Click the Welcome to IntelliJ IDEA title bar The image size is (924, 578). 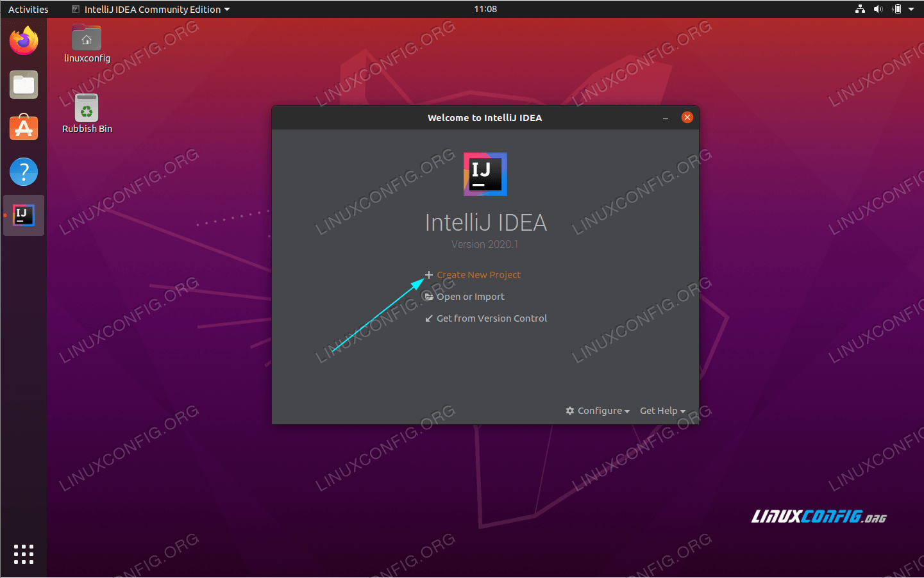point(485,118)
